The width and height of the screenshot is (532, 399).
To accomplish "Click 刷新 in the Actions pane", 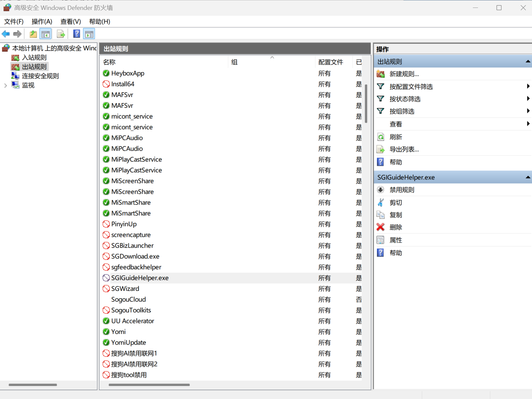I will point(396,137).
